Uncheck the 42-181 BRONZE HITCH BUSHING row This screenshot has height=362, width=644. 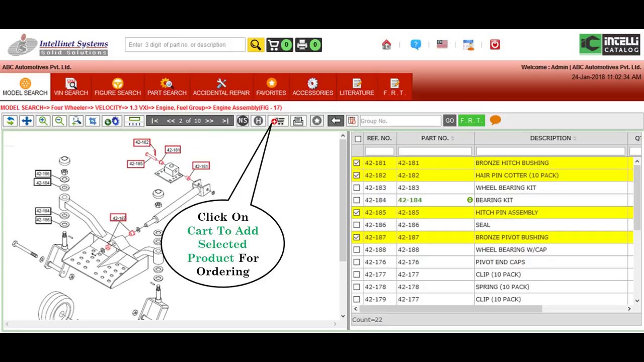357,163
